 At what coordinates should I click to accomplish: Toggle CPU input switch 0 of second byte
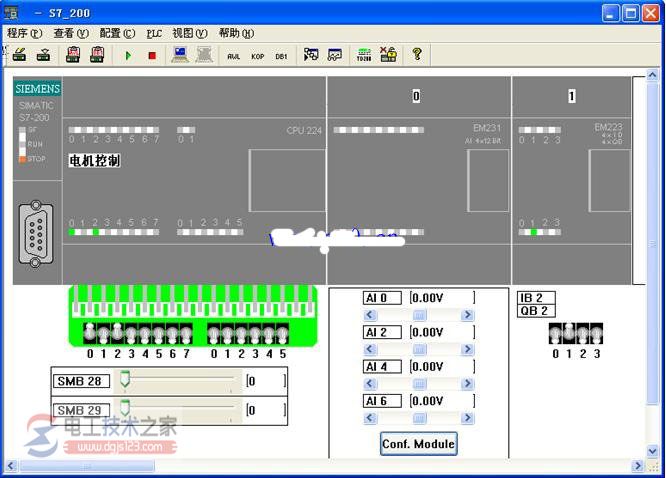[x=214, y=333]
